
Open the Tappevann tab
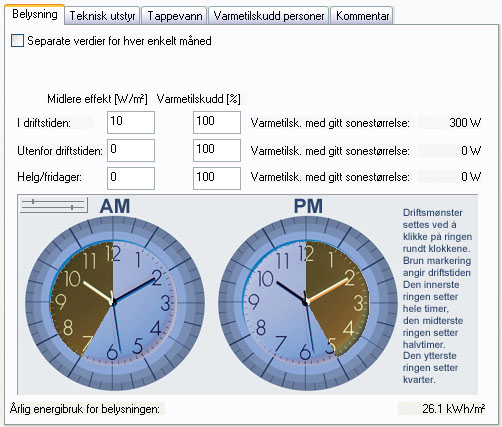(x=175, y=16)
